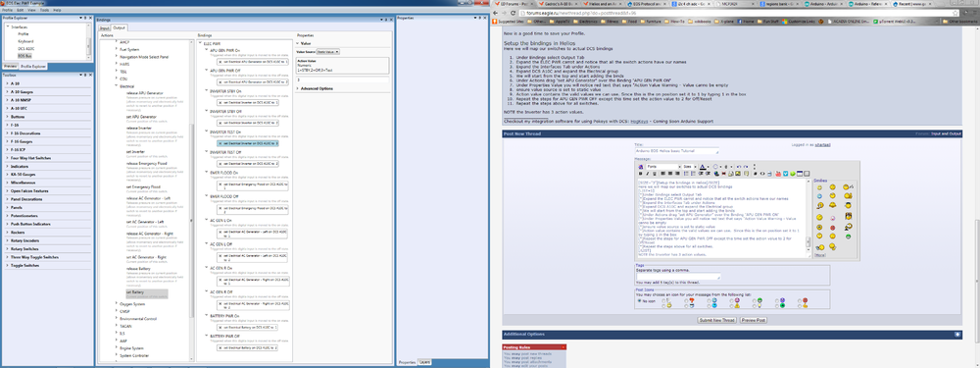Click the redo arrow icon in message editor
Viewport: 980px width, 368px height.
[746, 167]
